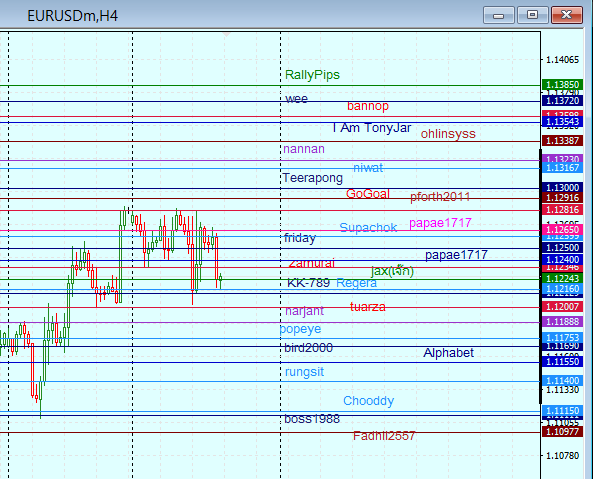Select the I Am TonyJar label
Image resolution: width=593 pixels, height=479 pixels.
[x=372, y=128]
